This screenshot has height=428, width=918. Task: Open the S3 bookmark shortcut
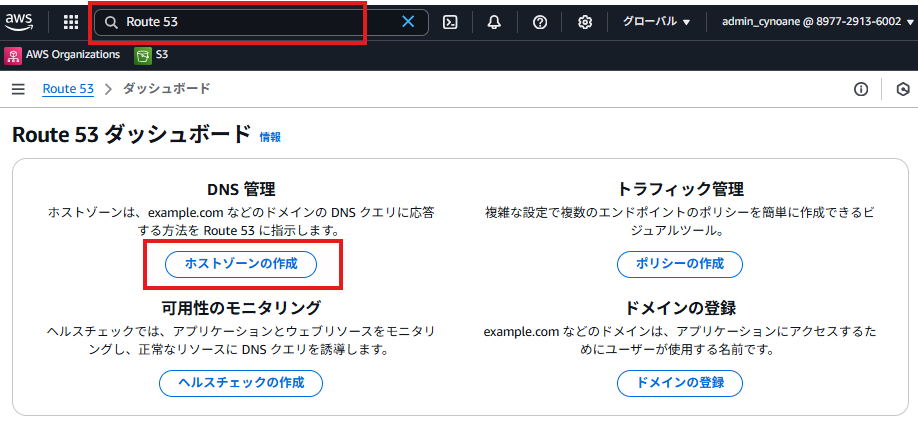tap(152, 55)
